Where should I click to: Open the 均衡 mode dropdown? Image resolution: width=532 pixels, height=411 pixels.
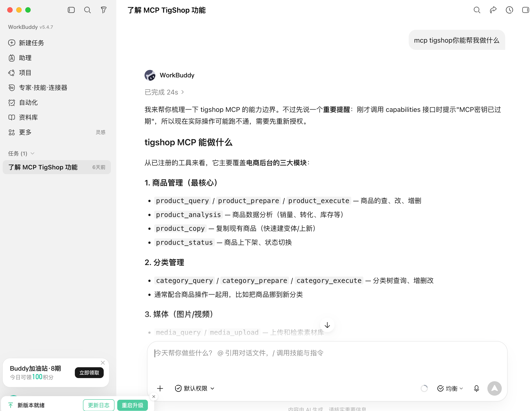click(x=450, y=388)
